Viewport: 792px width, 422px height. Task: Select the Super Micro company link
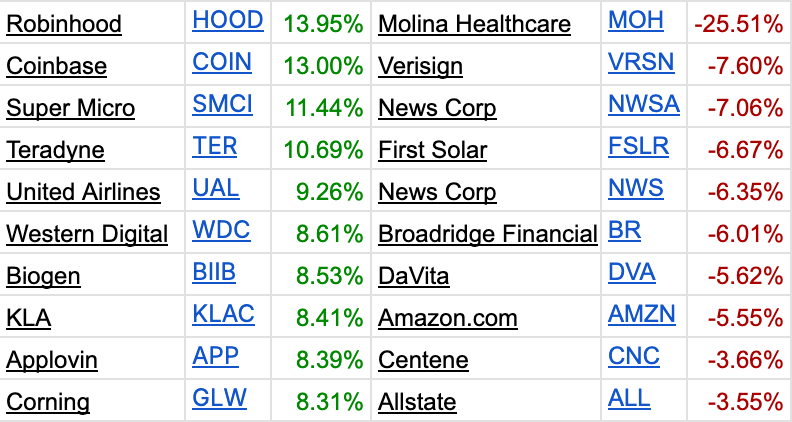click(70, 108)
